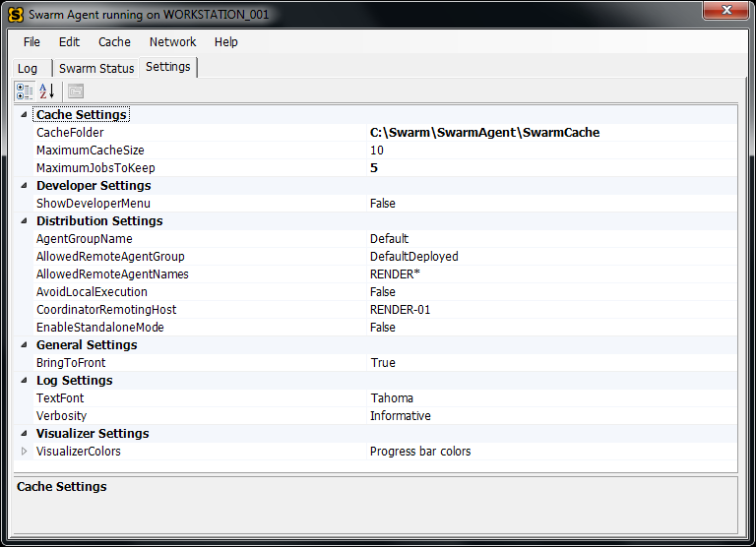Select the Cache Settings header label
This screenshot has height=547, width=756.
(x=82, y=115)
